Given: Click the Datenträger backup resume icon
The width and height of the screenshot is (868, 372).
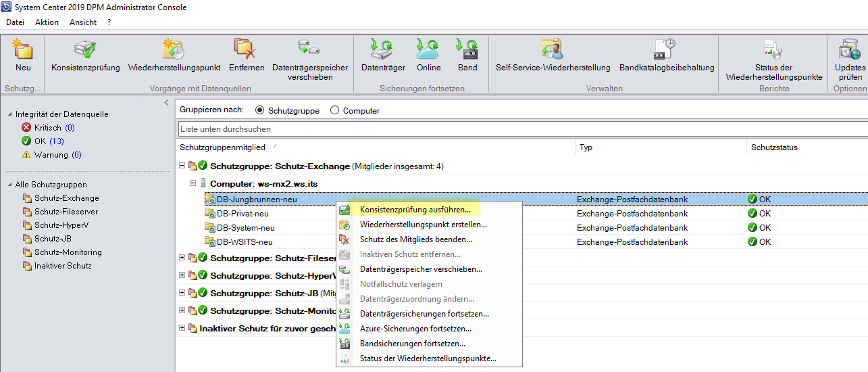Looking at the screenshot, I should (382, 49).
